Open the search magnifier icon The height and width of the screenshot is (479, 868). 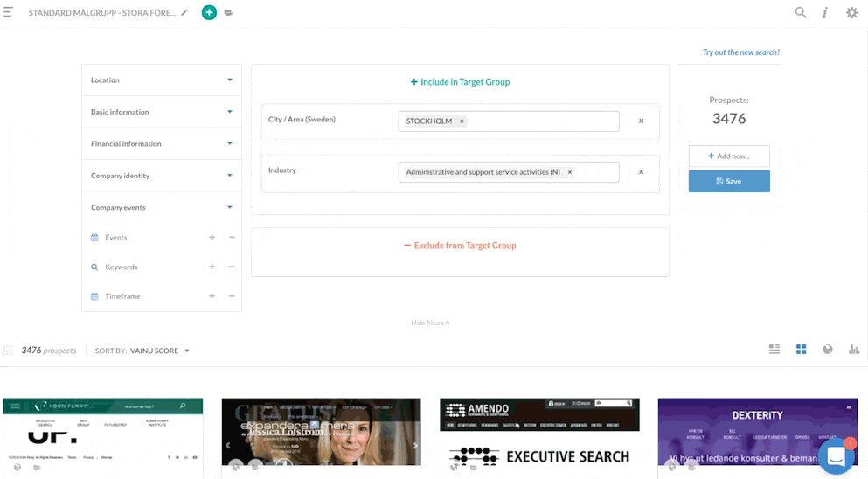pyautogui.click(x=801, y=13)
